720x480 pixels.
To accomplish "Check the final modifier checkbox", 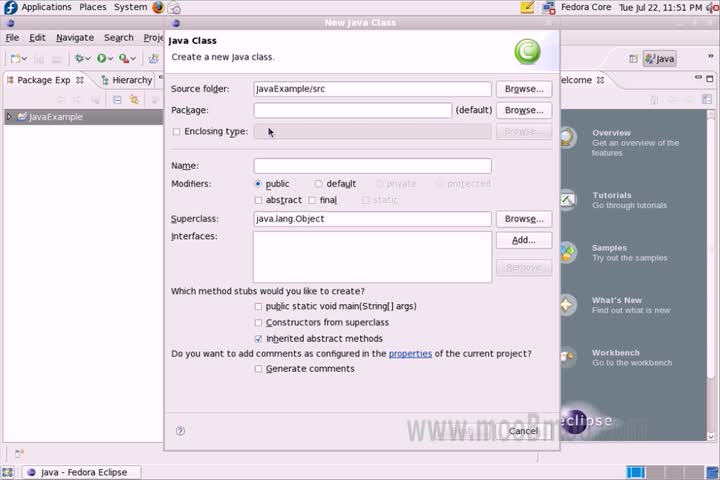I will coord(312,200).
